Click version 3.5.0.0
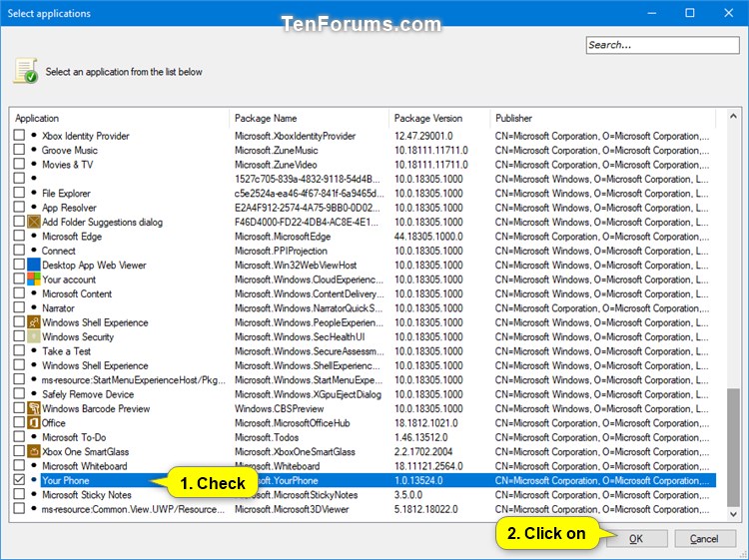The image size is (749, 560). pos(408,494)
